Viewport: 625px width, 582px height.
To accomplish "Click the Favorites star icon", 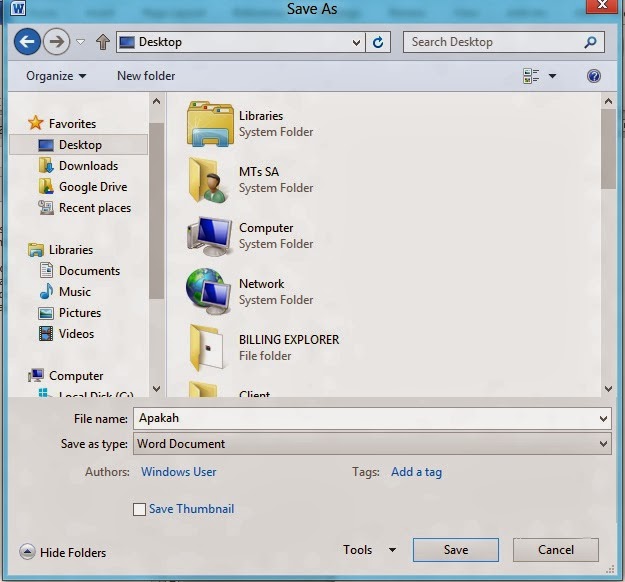I will tap(35, 123).
